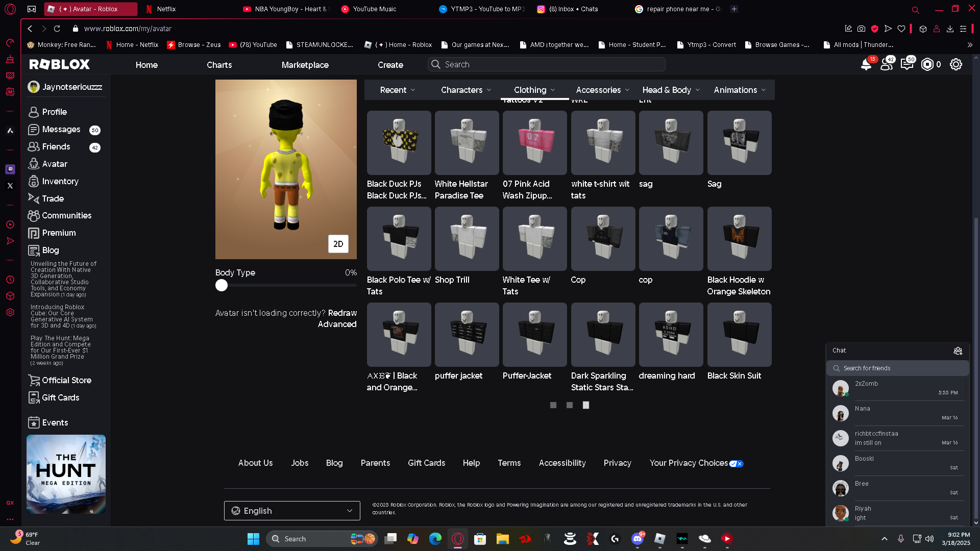
Task: Switch avatar preview to 2D
Action: click(x=338, y=244)
